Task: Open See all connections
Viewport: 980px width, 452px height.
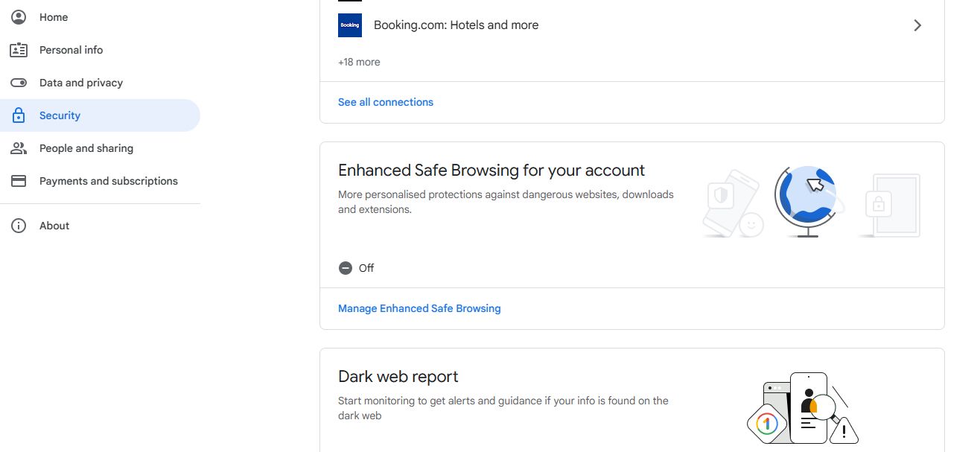Action: 386,102
